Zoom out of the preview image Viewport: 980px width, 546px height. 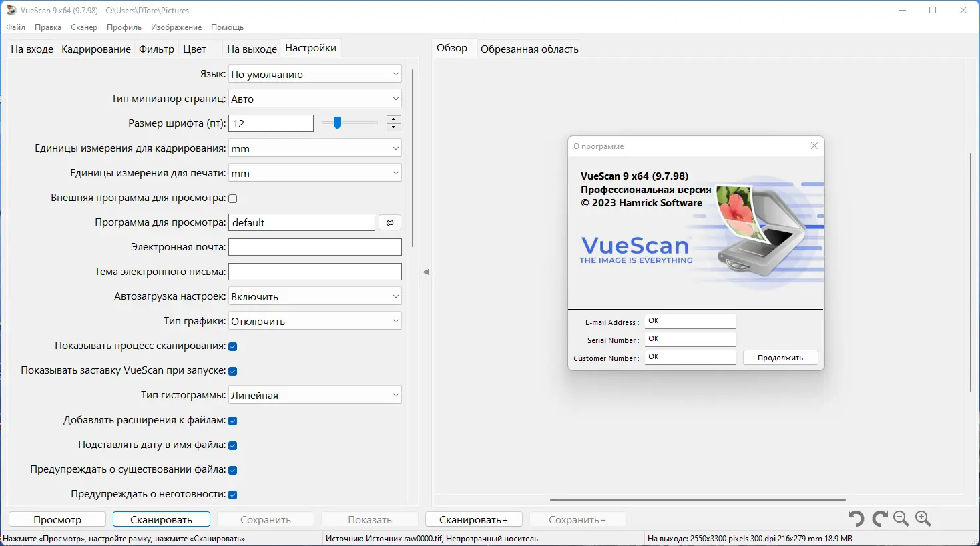[901, 519]
